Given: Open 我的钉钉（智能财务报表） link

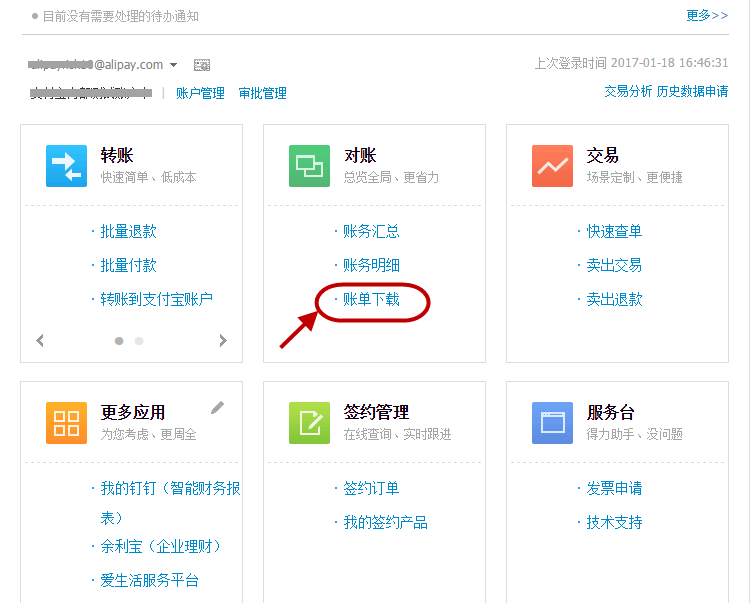Looking at the screenshot, I should coord(170,503).
